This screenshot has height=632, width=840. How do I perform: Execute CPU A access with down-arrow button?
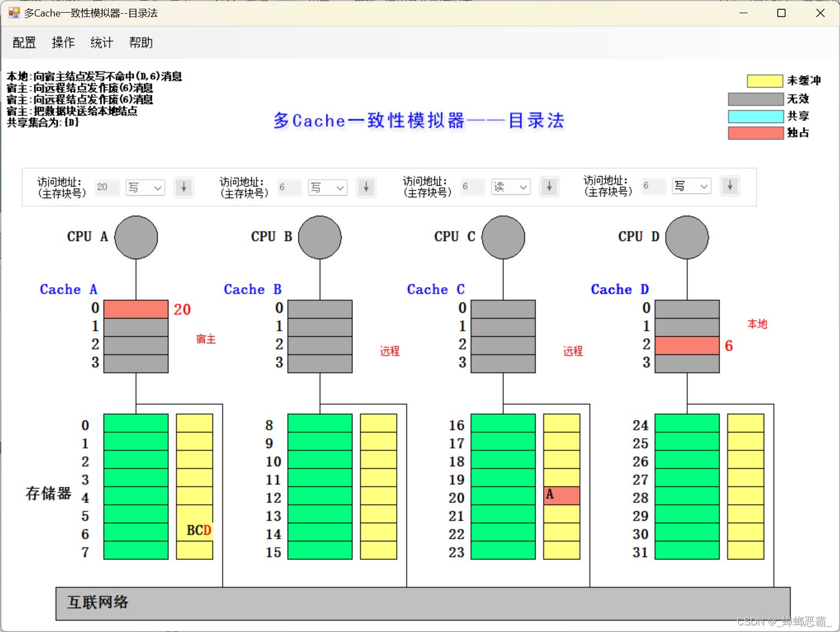click(x=184, y=188)
